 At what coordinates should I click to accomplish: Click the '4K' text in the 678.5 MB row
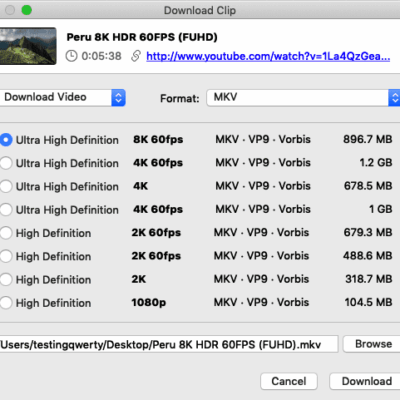point(140,186)
